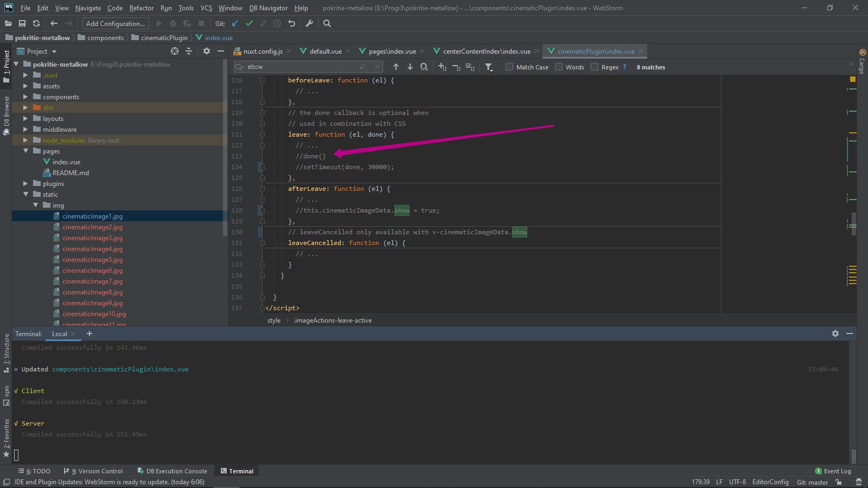Hide the Terminal panel with minus icon
This screenshot has height=488, width=868.
[x=850, y=333]
